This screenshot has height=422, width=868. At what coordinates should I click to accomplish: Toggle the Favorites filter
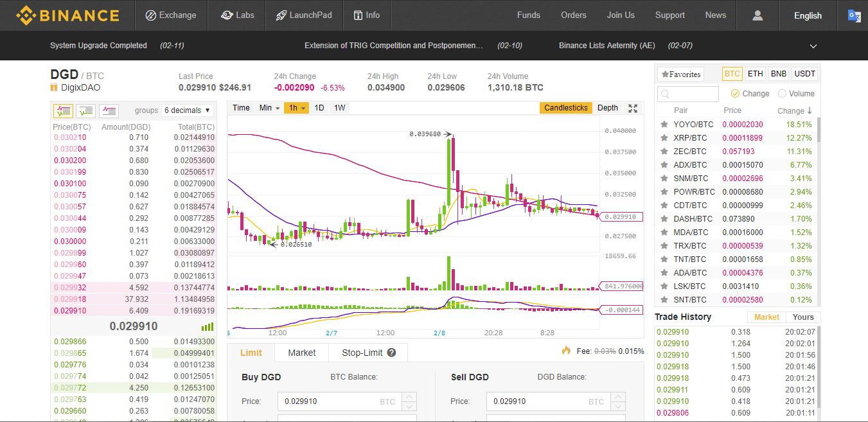681,75
